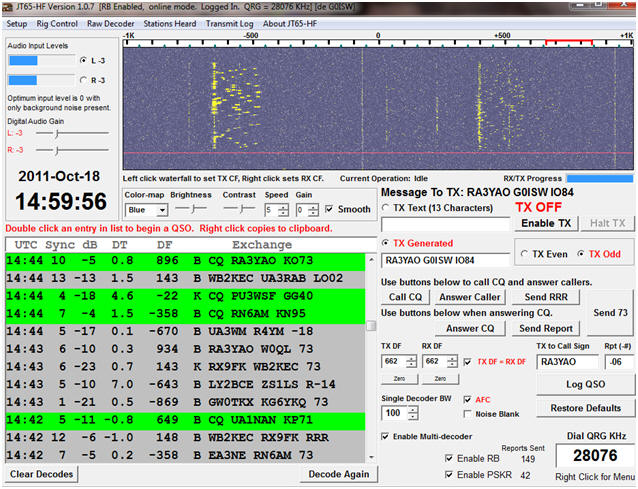Click the Decode Again button
This screenshot has width=638, height=489.
339,474
